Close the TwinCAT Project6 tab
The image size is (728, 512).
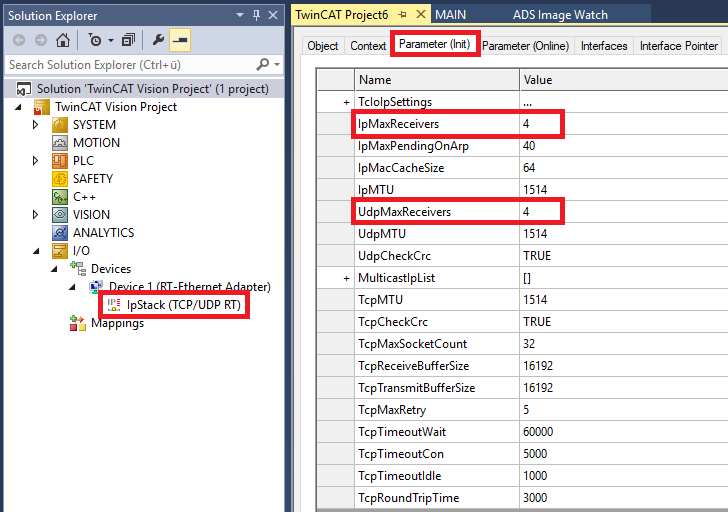coord(421,14)
